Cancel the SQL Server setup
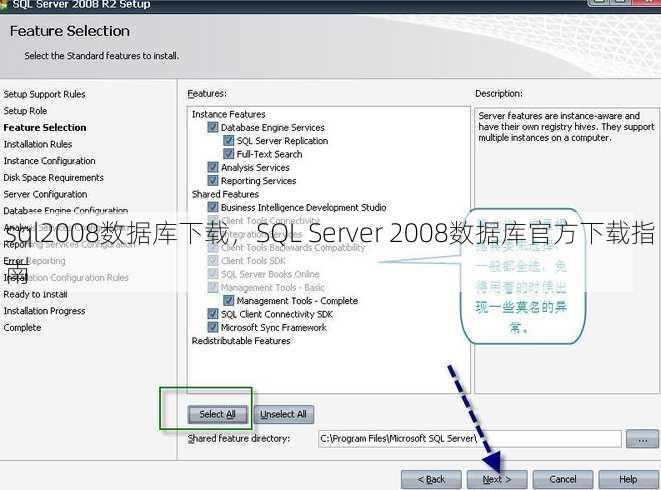The width and height of the screenshot is (661, 490). coord(563,479)
